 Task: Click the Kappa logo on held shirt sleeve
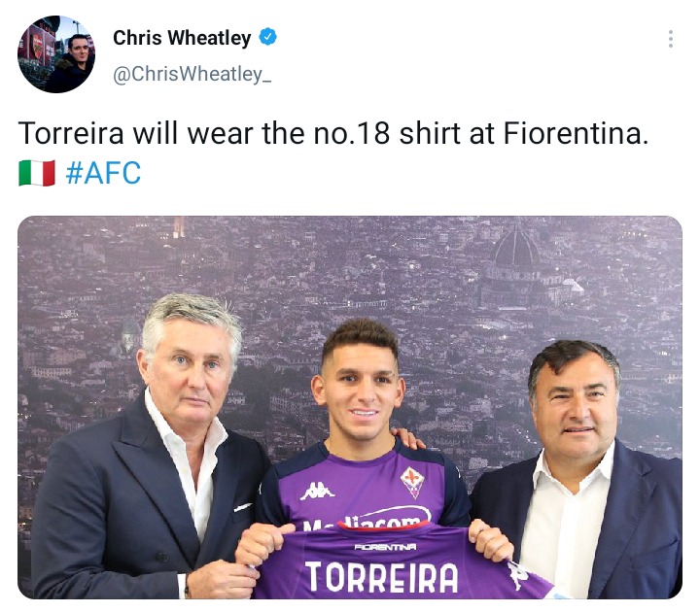[518, 576]
